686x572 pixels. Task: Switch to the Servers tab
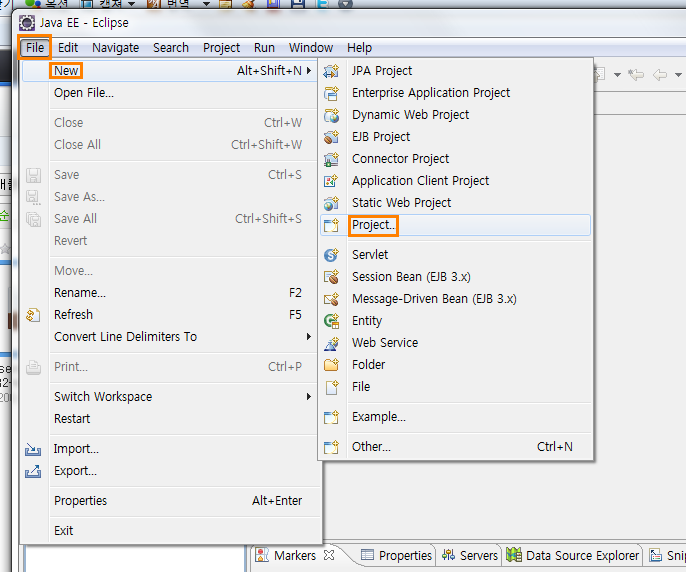click(x=469, y=555)
